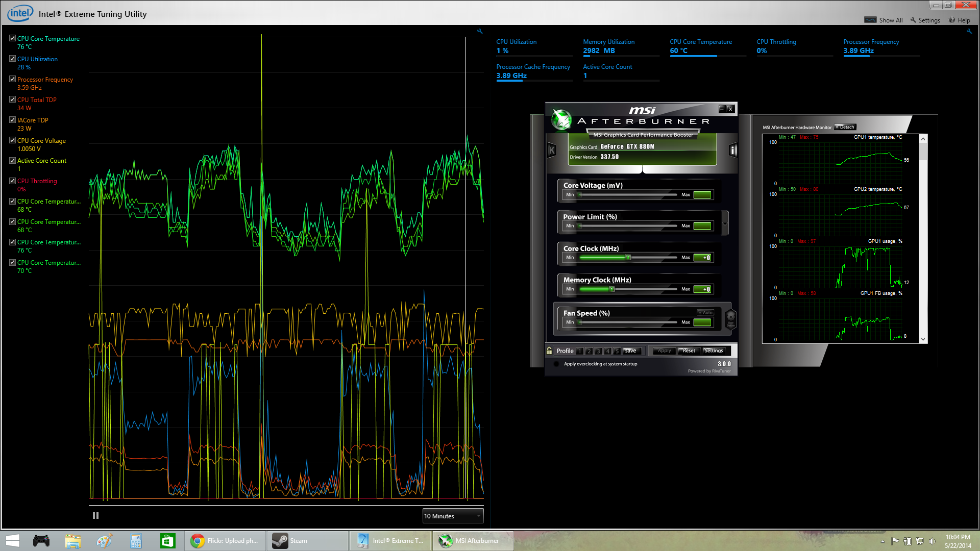Select Afterburner profile slot 4
Image resolution: width=980 pixels, height=551 pixels.
click(607, 351)
